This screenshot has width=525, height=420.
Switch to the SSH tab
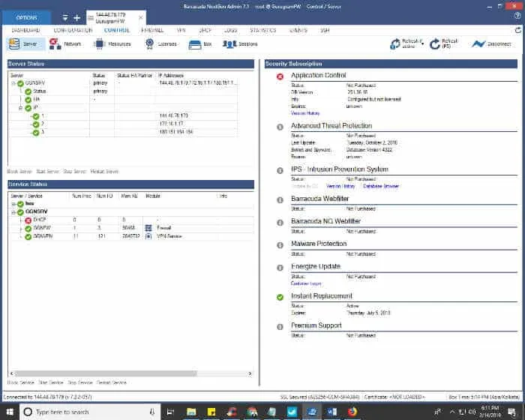pyautogui.click(x=325, y=30)
